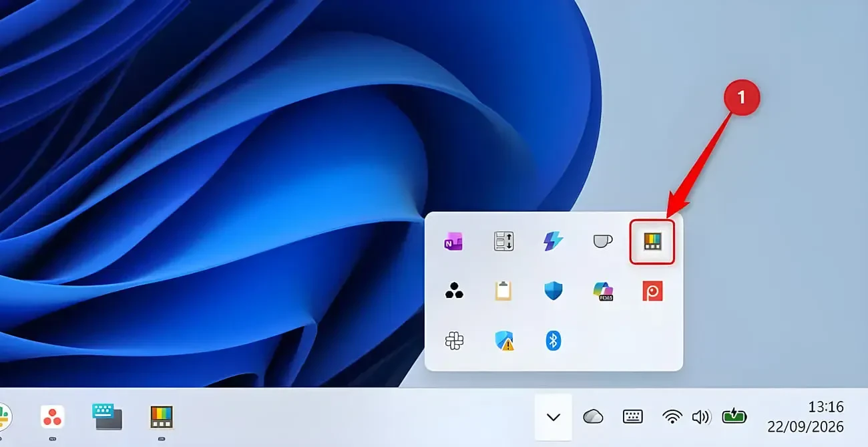Launch the red Asana app from the taskbar
Viewport: 868px width, 447px height.
click(52, 417)
